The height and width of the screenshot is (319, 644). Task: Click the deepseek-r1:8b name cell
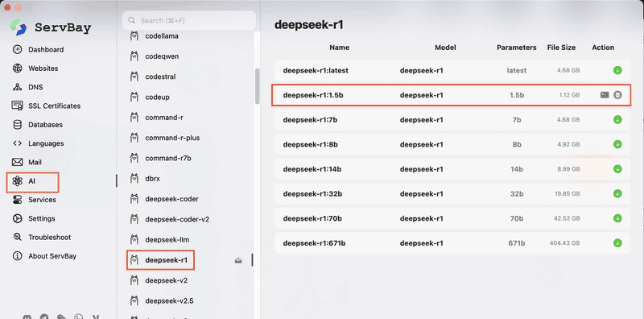click(311, 144)
